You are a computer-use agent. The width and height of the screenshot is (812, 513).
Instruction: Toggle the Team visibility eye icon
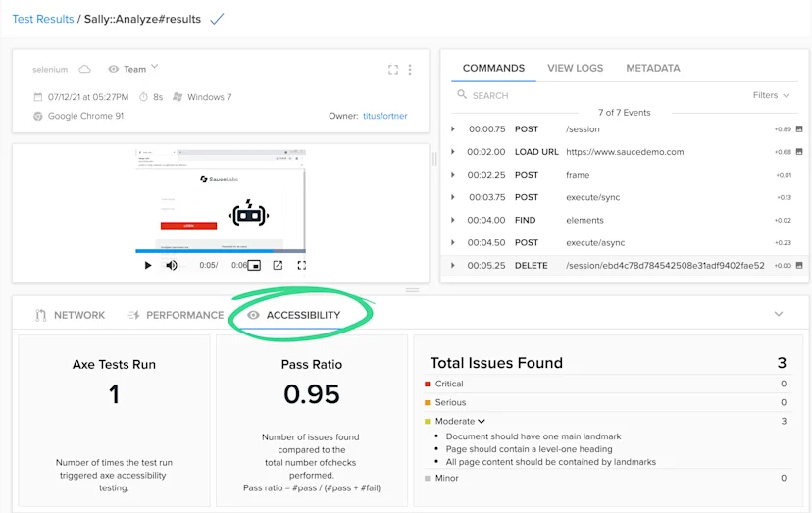pos(114,69)
